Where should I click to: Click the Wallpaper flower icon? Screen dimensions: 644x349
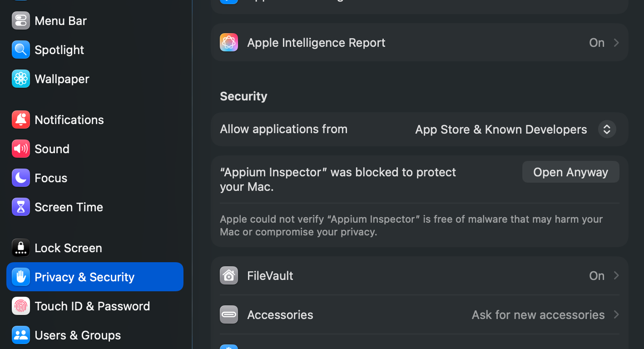point(21,79)
